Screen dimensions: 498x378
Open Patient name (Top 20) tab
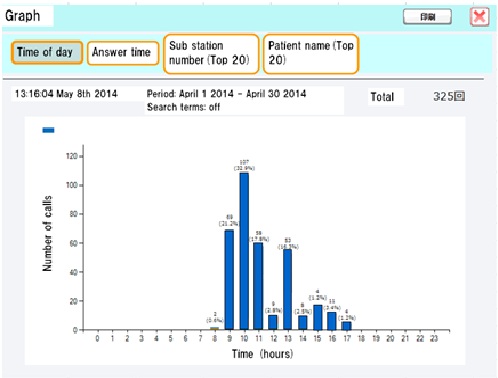coord(311,53)
